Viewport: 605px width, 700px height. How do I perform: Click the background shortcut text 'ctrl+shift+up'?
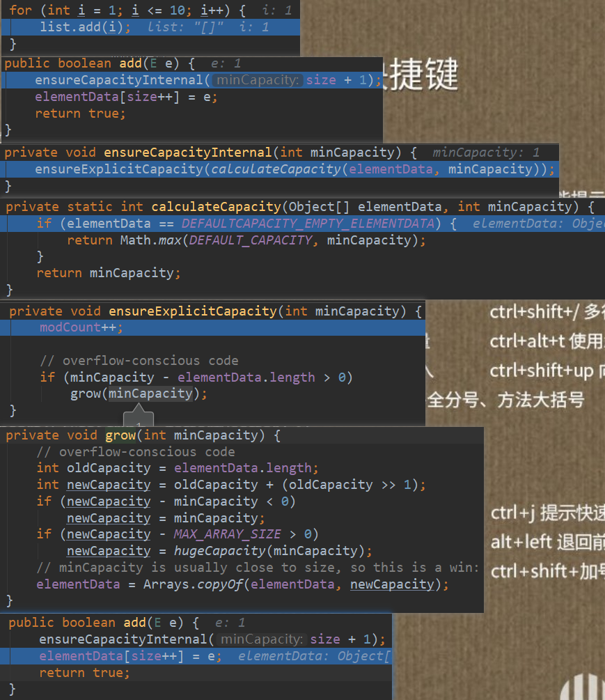(542, 371)
